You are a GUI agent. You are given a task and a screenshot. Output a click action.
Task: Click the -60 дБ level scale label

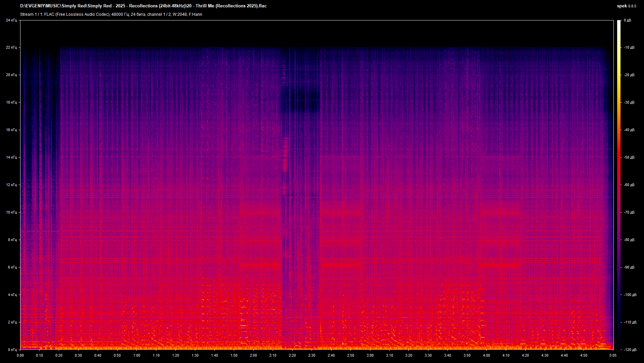(629, 185)
